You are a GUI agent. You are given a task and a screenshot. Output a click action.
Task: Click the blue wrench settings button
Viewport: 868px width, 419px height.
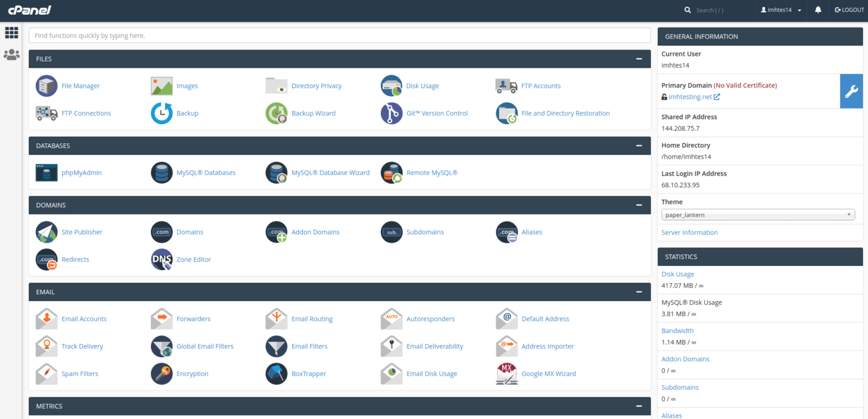[852, 91]
